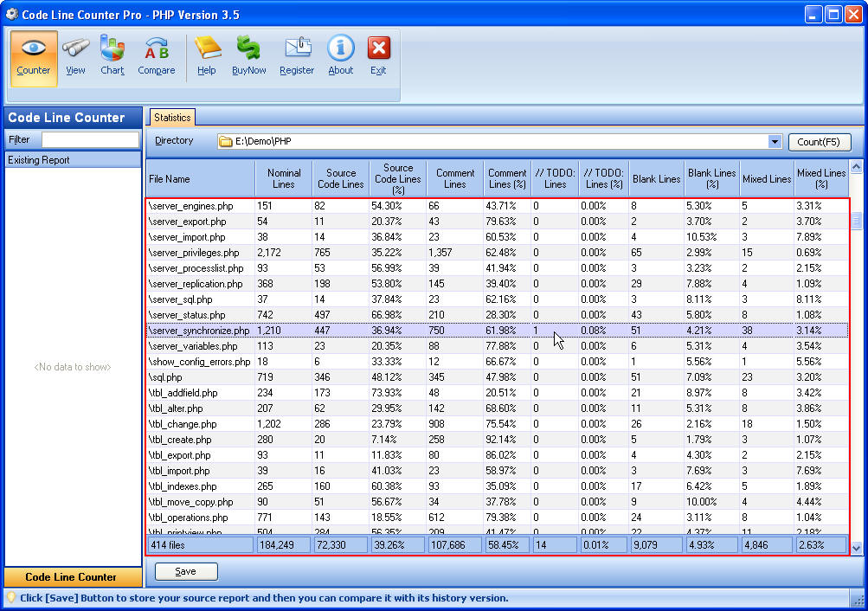Select the \tbl_change.php row
This screenshot has height=611, width=868.
click(497, 424)
